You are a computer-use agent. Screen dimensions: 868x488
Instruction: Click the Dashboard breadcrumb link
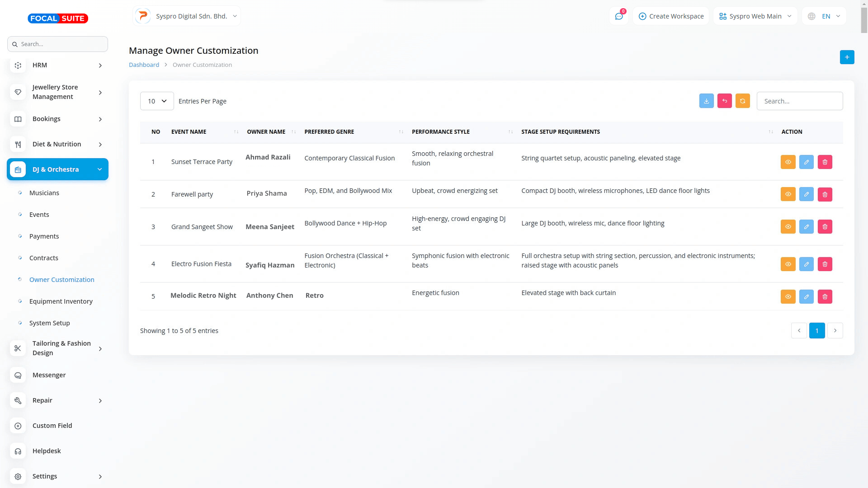pos(144,65)
